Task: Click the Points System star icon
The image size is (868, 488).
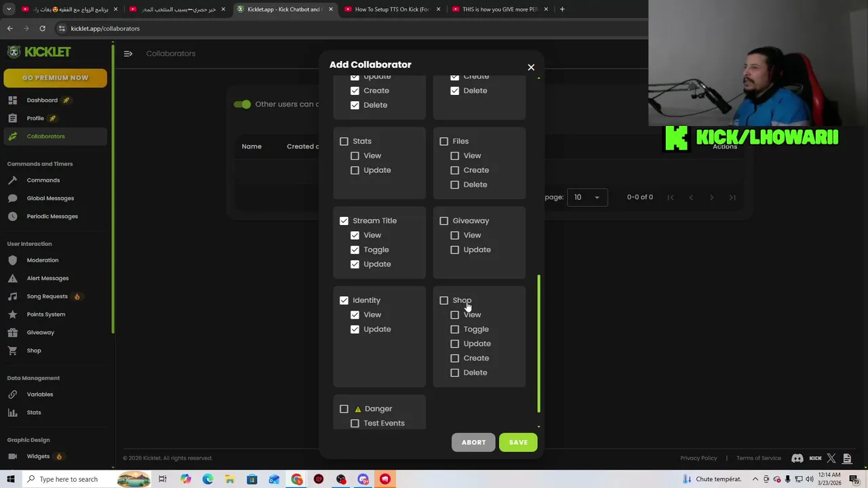Action: [12, 314]
